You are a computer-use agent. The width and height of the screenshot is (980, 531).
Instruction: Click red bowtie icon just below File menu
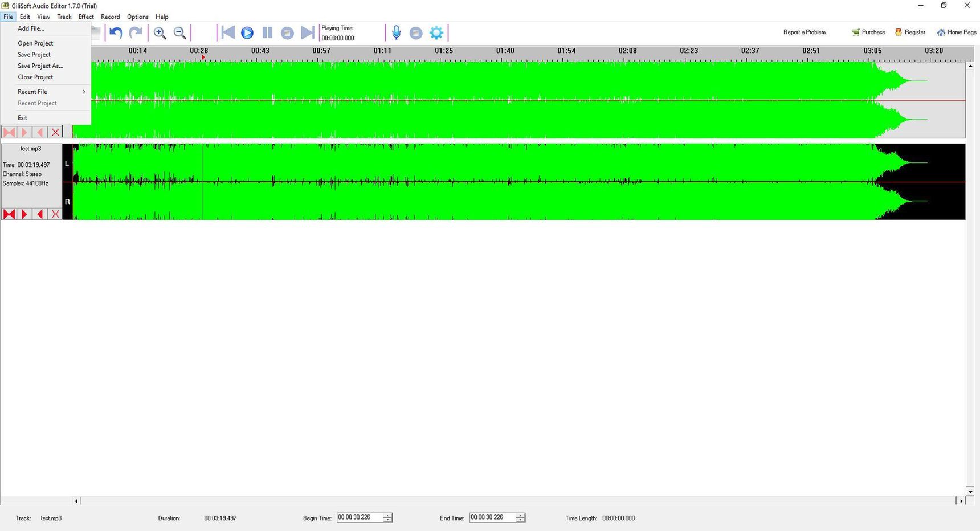9,132
